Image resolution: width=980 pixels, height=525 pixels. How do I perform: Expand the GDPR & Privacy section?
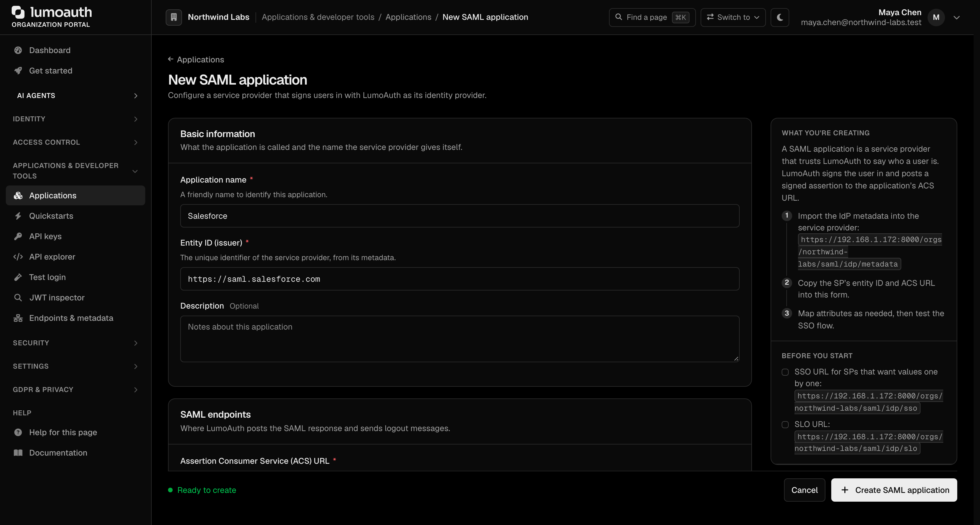(x=75, y=390)
